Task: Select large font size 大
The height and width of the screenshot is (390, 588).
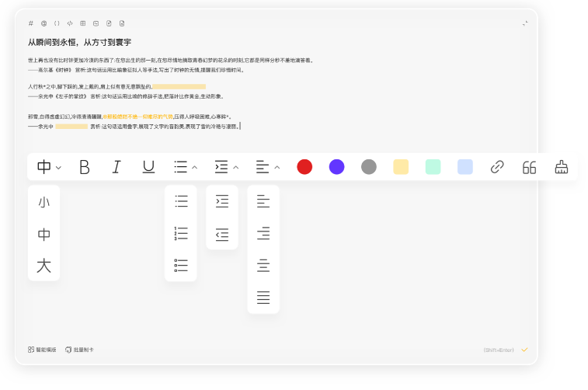Action: click(x=43, y=265)
